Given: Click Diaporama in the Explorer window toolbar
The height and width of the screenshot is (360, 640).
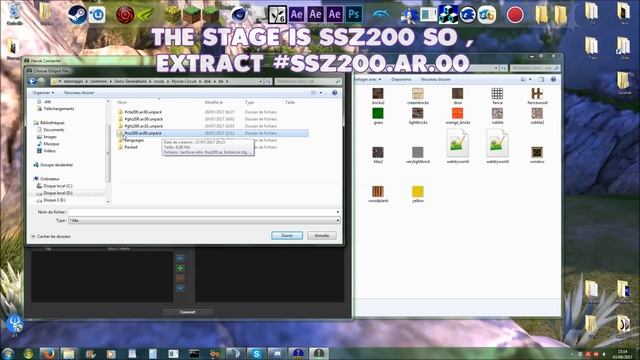Looking at the screenshot, I should pyautogui.click(x=401, y=79).
